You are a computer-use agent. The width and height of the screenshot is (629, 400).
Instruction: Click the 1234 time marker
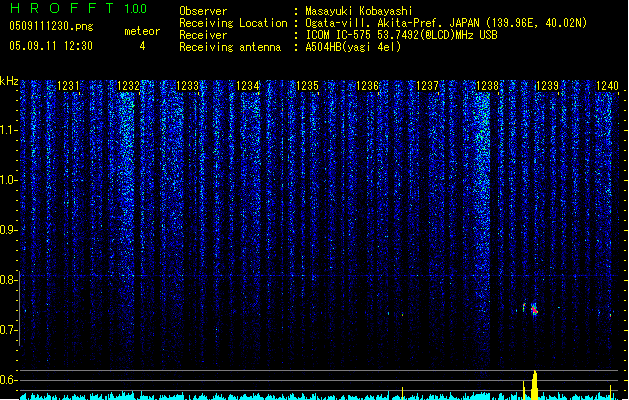point(248,86)
